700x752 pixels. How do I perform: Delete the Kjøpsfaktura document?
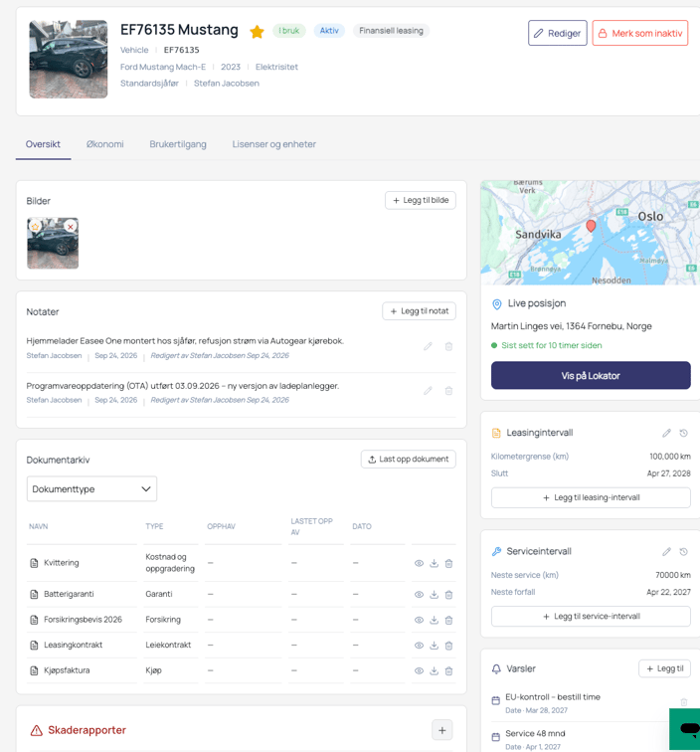click(448, 670)
